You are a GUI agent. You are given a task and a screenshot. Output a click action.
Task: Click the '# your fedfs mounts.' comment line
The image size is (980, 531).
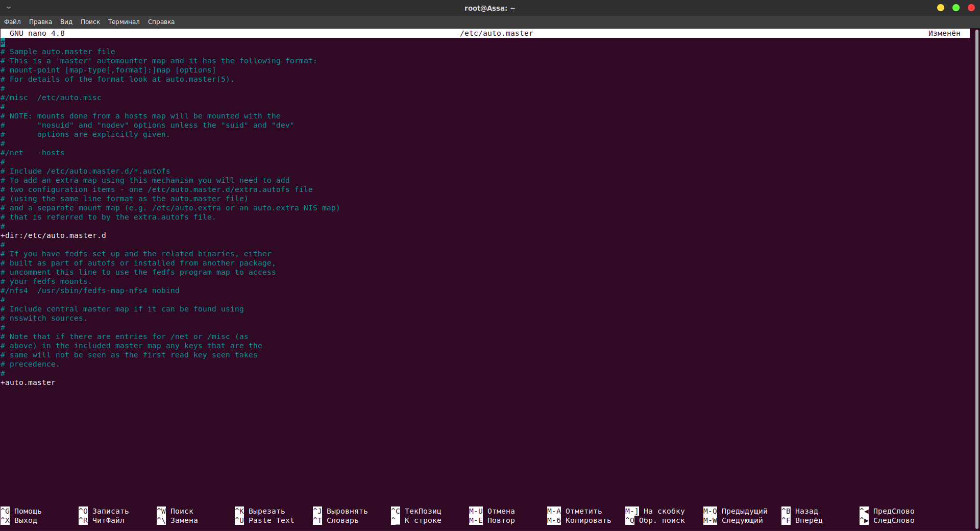(46, 281)
